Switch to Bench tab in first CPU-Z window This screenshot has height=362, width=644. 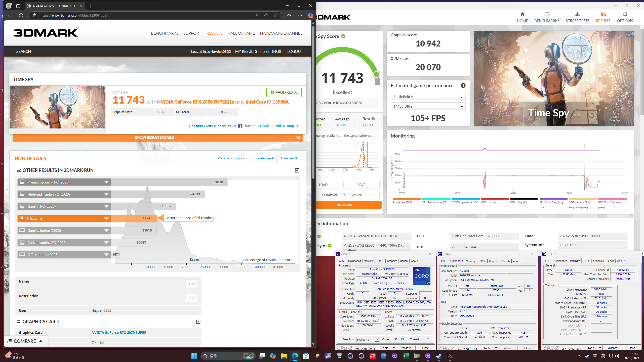(x=404, y=261)
